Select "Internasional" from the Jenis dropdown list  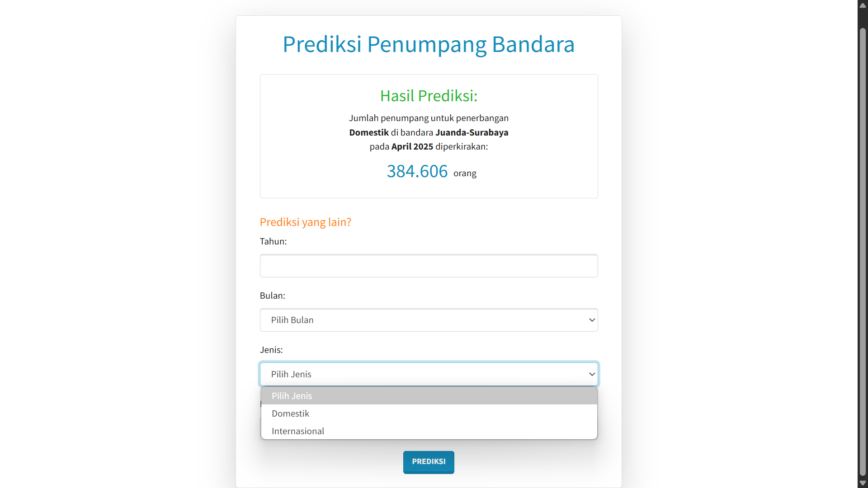pos(297,431)
